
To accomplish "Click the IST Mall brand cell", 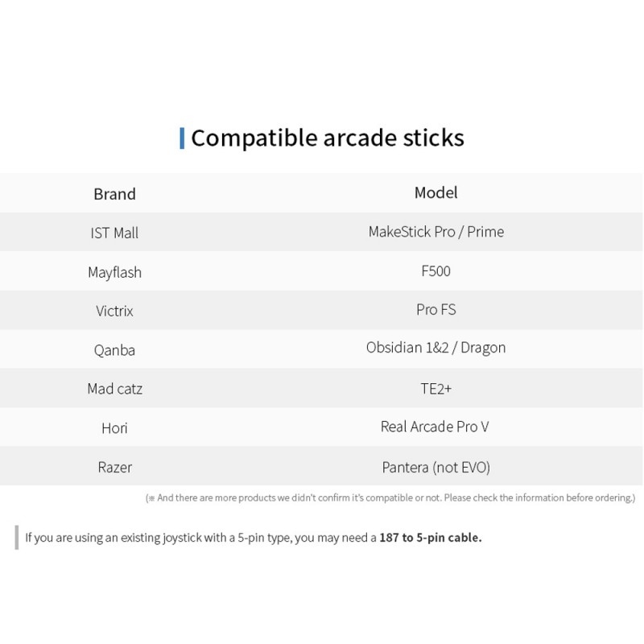I will pos(114,233).
